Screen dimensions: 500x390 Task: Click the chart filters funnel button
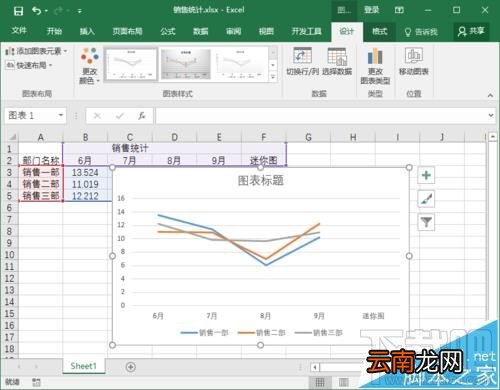426,222
